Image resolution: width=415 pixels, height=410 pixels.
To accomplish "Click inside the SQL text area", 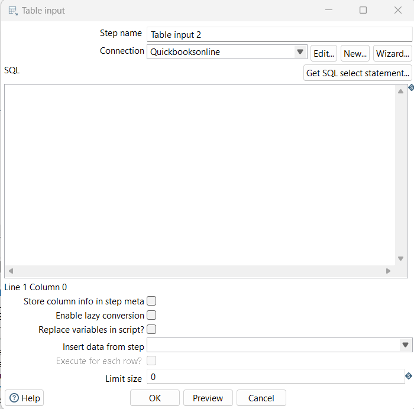I will (200, 175).
